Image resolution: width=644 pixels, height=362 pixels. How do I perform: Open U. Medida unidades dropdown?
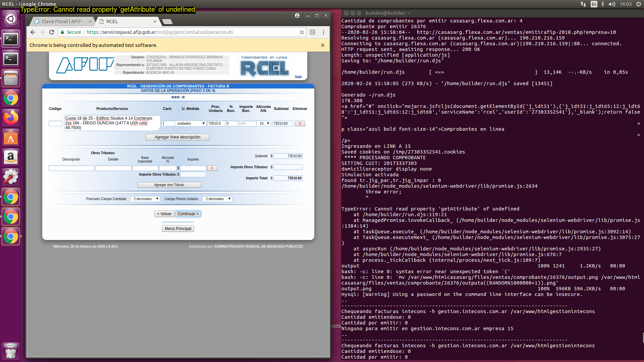click(x=191, y=123)
